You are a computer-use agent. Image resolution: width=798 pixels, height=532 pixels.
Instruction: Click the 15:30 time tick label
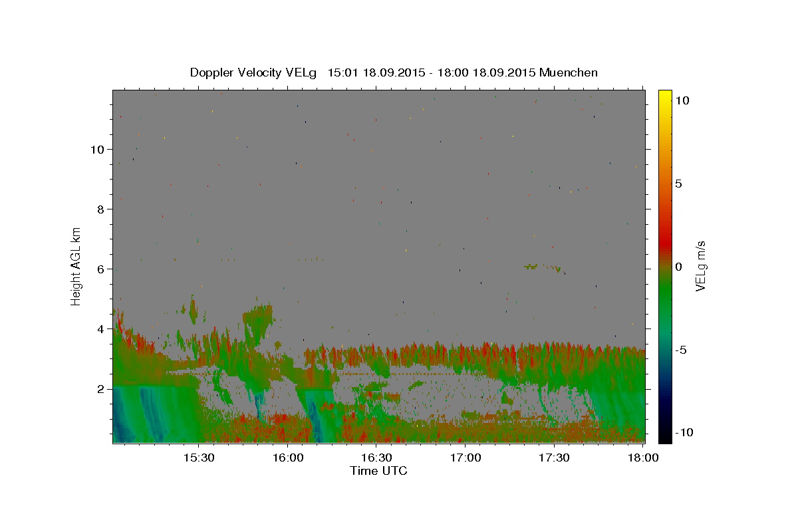click(198, 458)
